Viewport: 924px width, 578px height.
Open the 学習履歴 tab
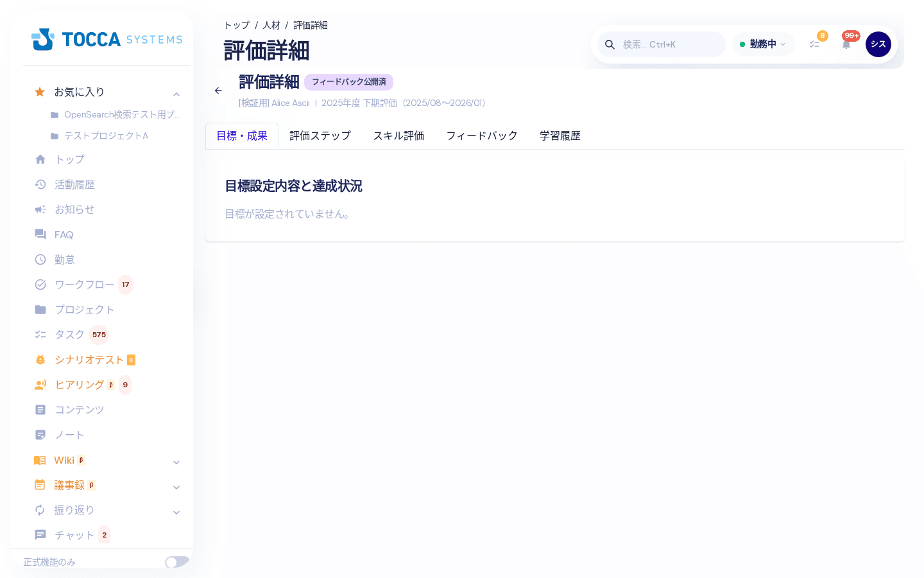(560, 136)
